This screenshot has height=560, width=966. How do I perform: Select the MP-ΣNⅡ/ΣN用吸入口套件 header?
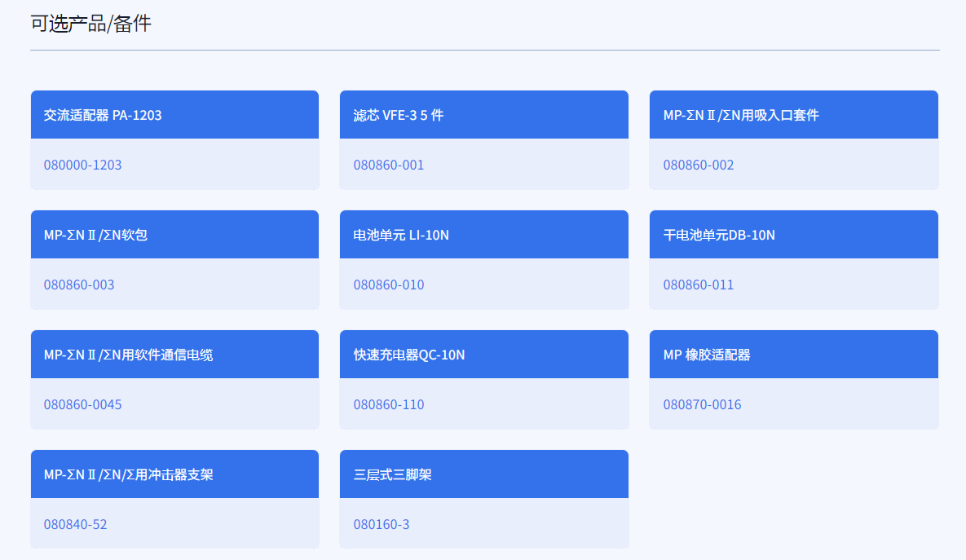coord(794,115)
